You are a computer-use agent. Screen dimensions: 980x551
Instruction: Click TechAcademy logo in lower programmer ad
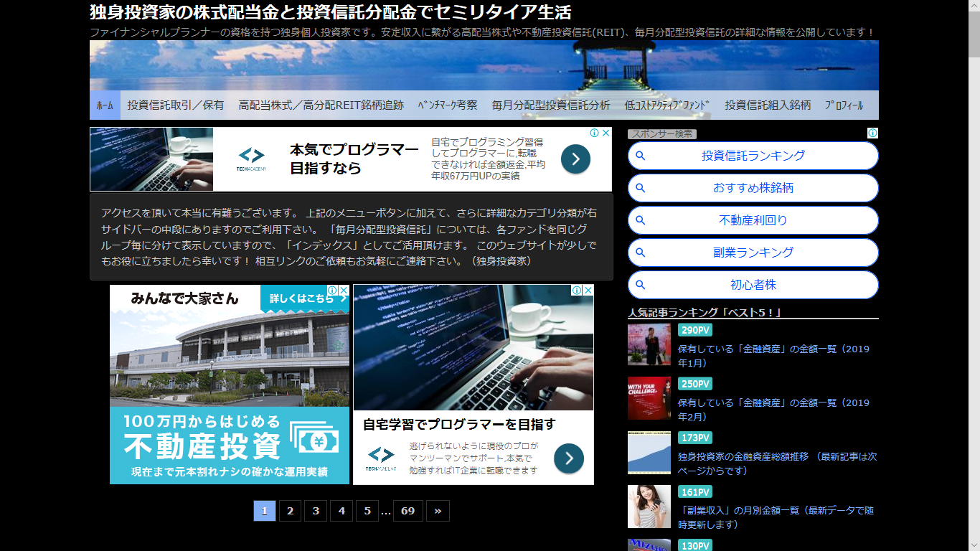pos(381,458)
